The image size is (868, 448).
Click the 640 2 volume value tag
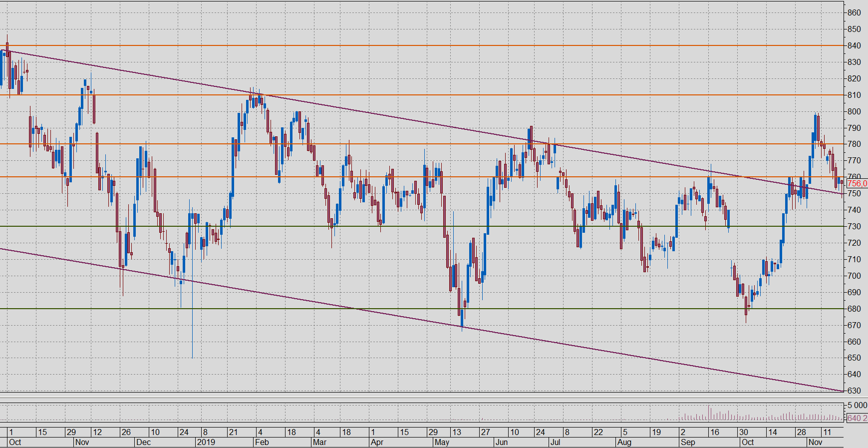pos(857,418)
